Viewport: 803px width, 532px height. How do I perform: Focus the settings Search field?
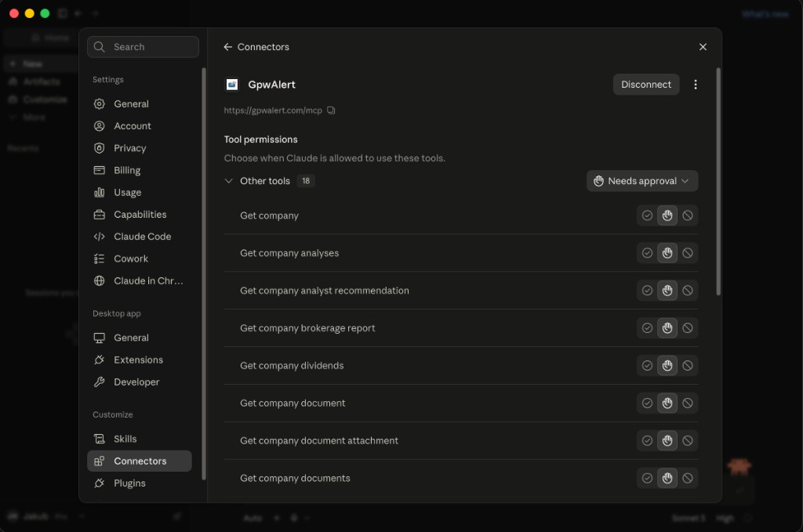143,47
